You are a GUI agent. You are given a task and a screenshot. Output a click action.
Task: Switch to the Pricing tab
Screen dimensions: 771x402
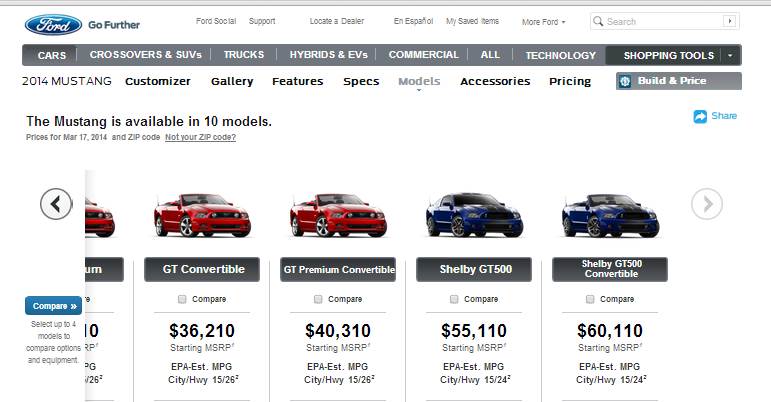(570, 81)
